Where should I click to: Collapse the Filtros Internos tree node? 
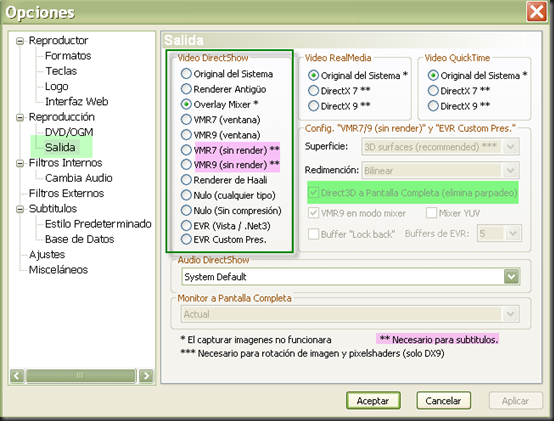tap(20, 163)
